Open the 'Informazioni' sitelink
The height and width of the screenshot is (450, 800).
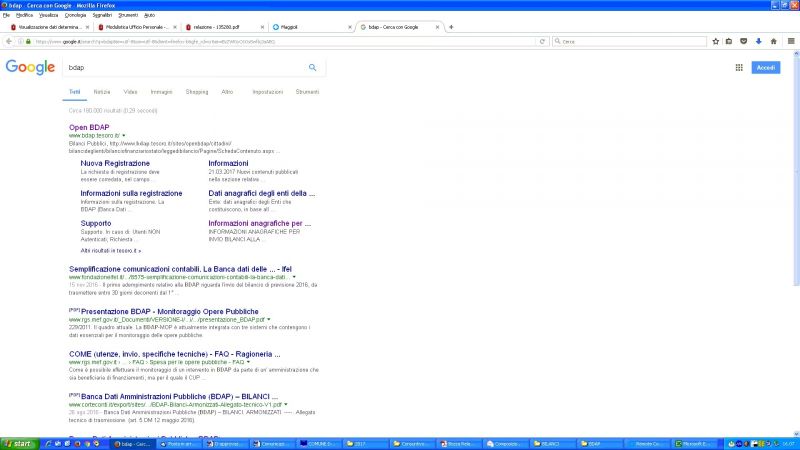pyautogui.click(x=228, y=163)
